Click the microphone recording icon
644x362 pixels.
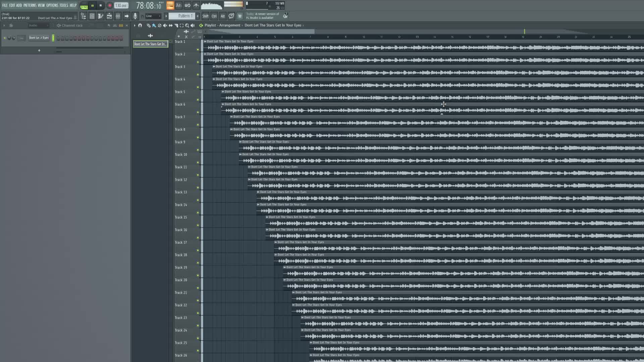(135, 16)
